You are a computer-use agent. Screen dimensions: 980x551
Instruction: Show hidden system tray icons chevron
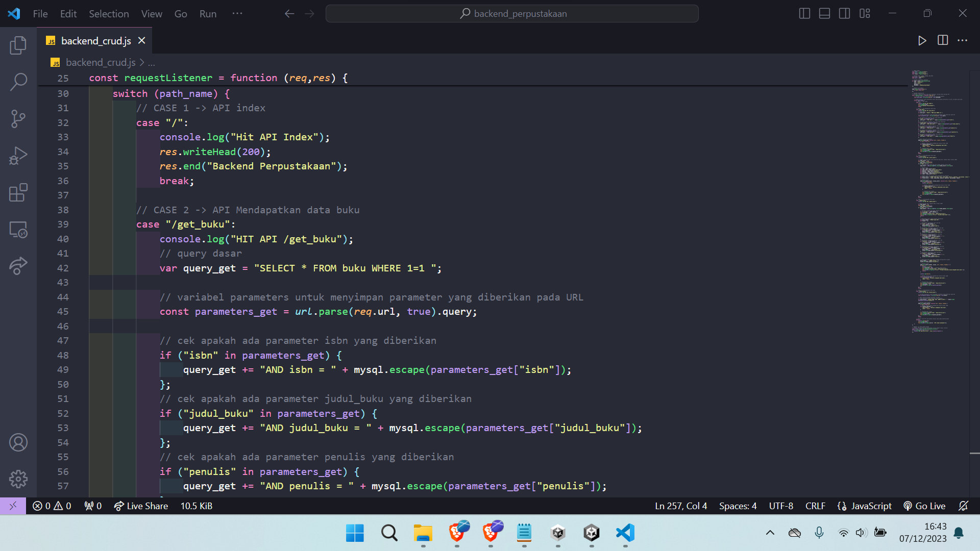pos(770,533)
